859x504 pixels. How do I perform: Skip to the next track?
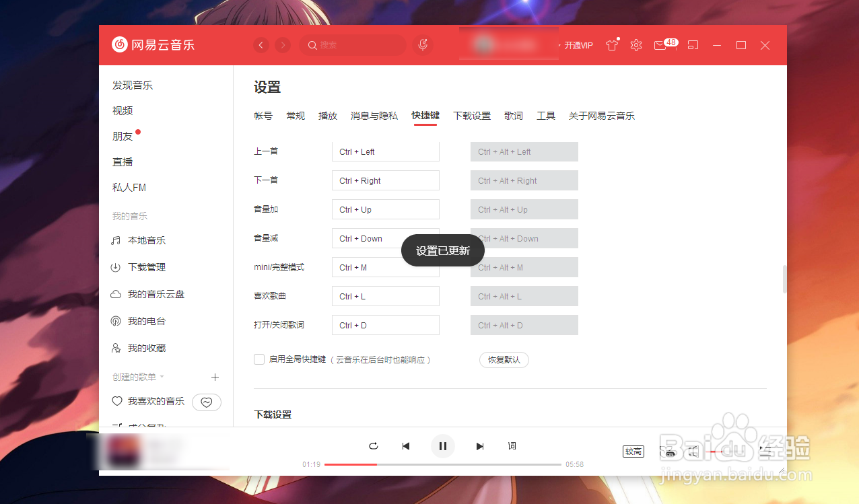tap(480, 446)
